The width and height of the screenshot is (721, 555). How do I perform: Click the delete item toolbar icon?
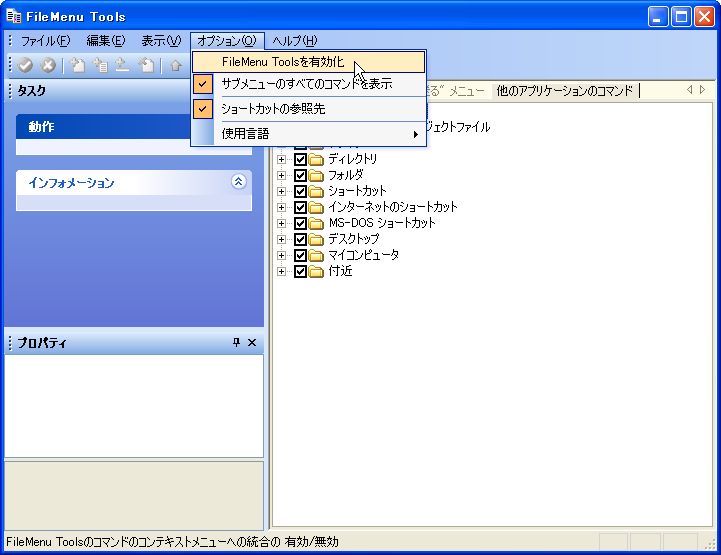(x=146, y=65)
